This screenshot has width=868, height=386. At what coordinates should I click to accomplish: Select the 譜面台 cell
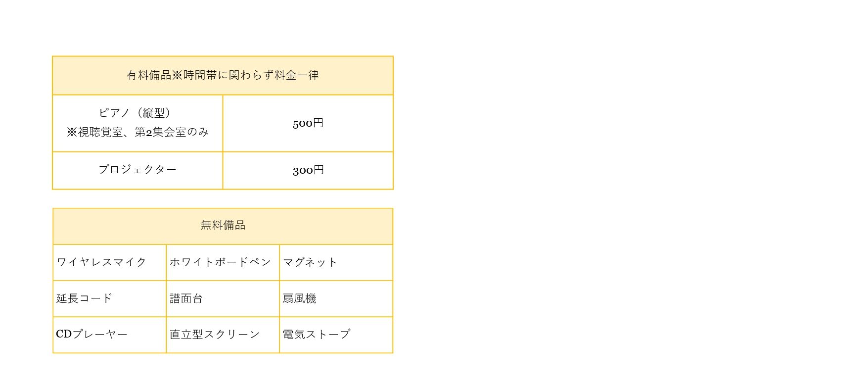point(223,298)
